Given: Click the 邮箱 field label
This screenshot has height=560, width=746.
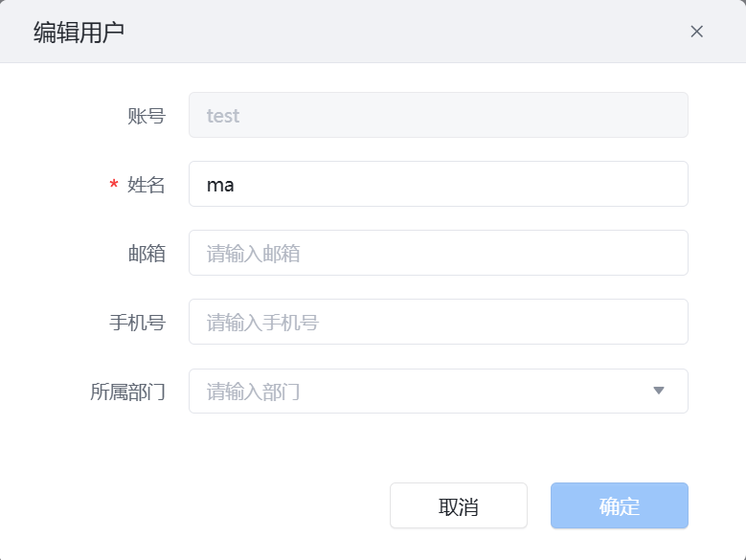Looking at the screenshot, I should (x=147, y=254).
